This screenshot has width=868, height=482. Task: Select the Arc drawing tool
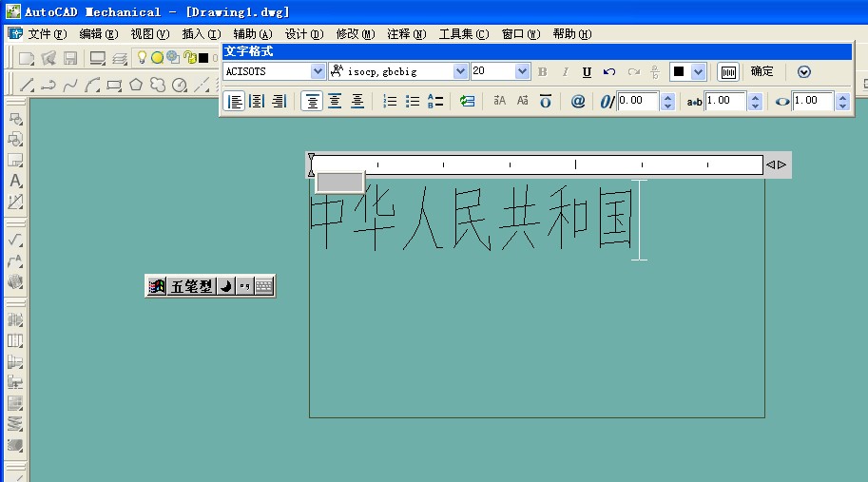point(92,85)
